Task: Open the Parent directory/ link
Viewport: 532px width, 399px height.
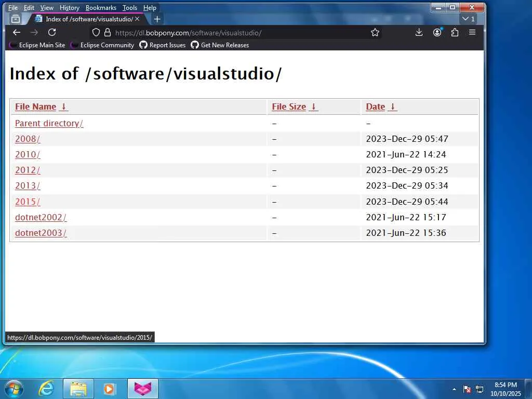Action: [49, 123]
